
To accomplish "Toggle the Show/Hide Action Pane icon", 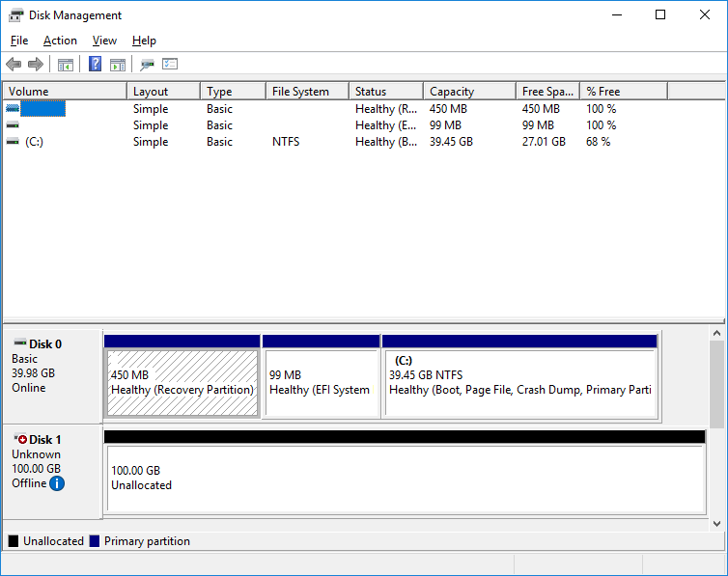I will pyautogui.click(x=118, y=65).
